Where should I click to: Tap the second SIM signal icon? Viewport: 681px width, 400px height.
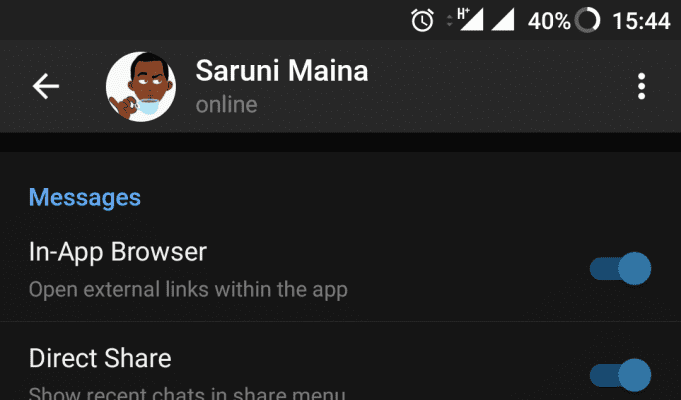click(x=503, y=20)
